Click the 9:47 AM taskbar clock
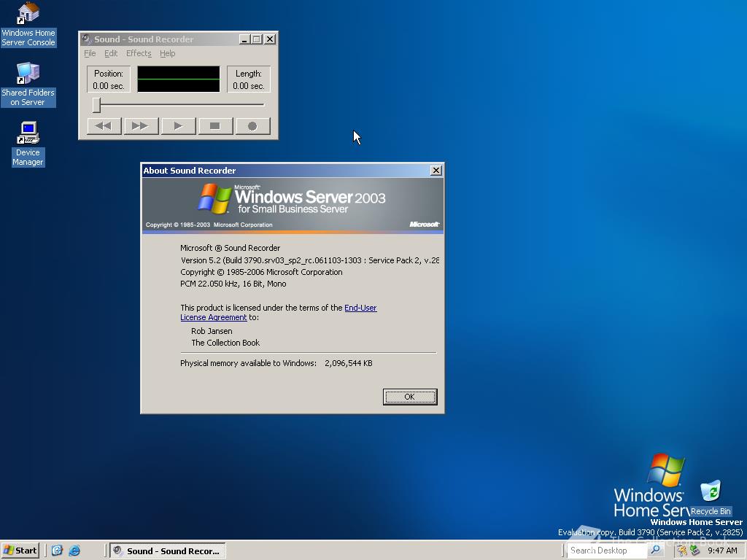Viewport: 747px width, 560px height. (723, 551)
